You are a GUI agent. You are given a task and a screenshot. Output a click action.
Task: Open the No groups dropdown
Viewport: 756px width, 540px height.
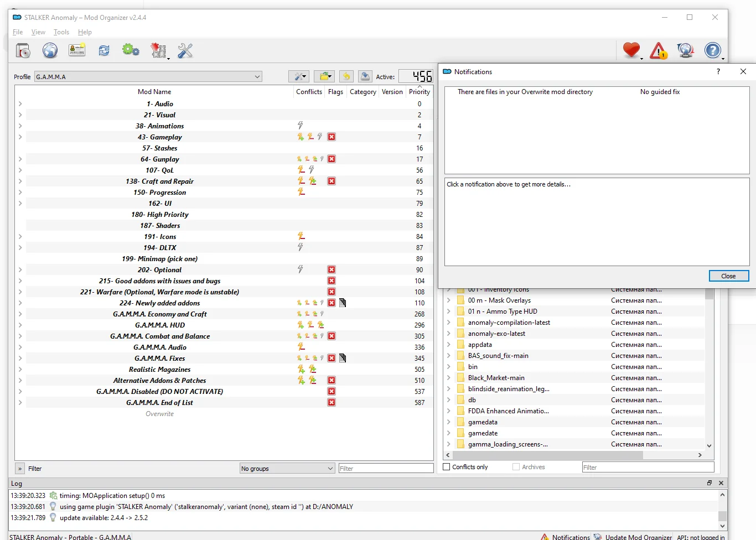(x=287, y=468)
